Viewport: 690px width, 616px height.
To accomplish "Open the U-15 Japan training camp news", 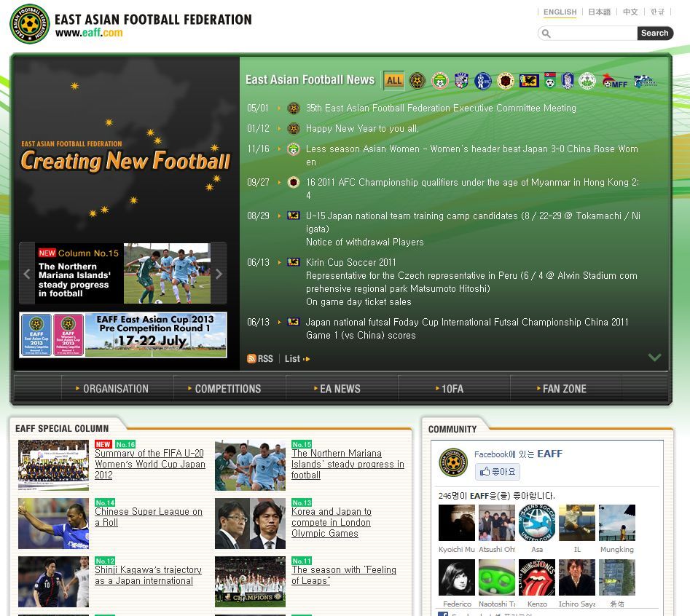I will pyautogui.click(x=473, y=229).
